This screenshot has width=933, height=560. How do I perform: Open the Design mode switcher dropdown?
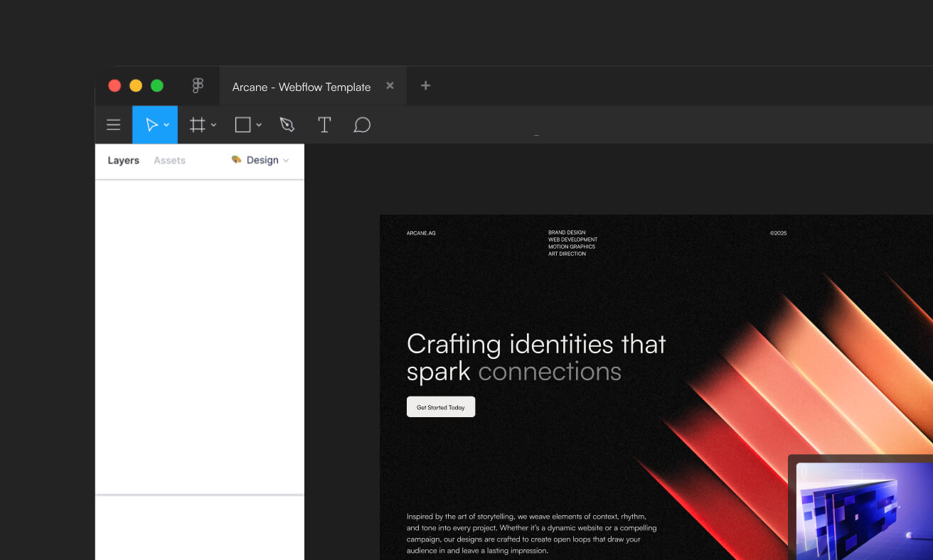click(x=287, y=160)
